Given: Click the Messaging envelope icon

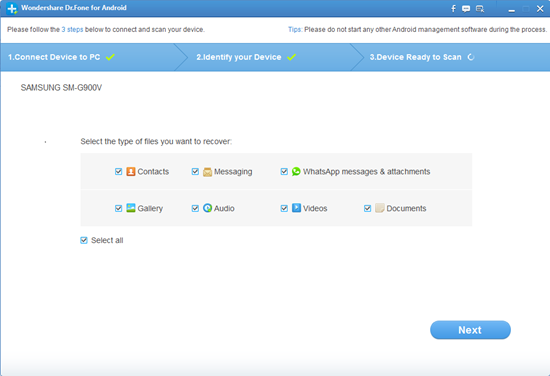Looking at the screenshot, I should pyautogui.click(x=207, y=172).
